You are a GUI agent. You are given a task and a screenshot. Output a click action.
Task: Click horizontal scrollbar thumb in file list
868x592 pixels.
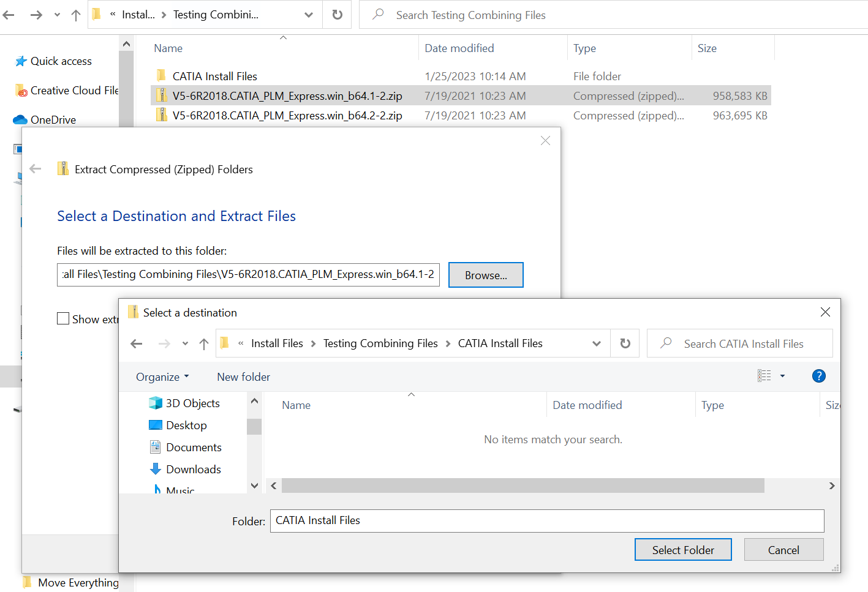523,485
